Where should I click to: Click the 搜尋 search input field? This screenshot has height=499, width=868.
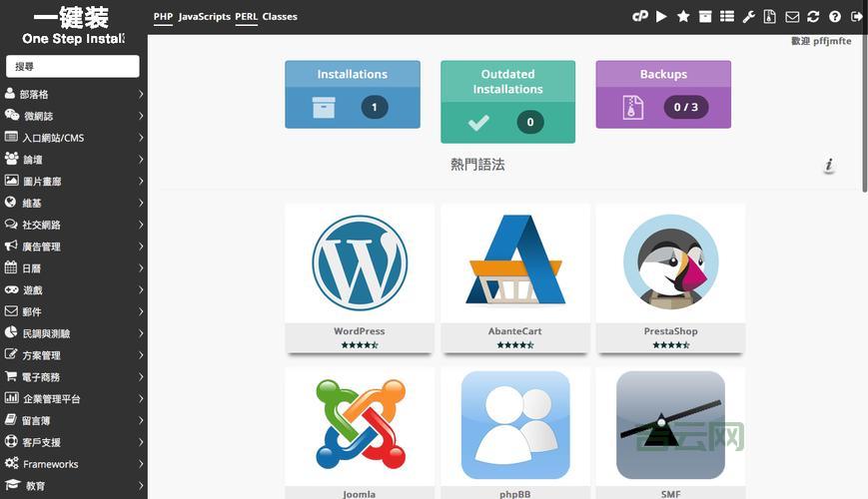click(x=73, y=66)
